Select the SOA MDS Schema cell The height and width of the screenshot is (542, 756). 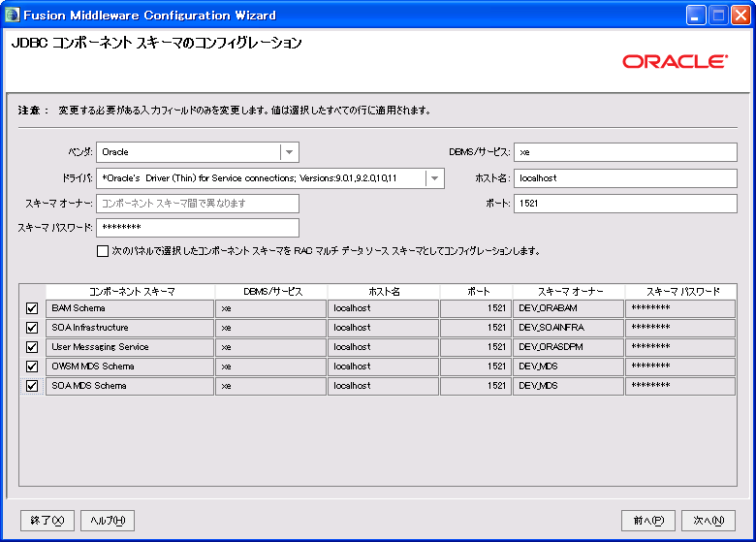130,386
